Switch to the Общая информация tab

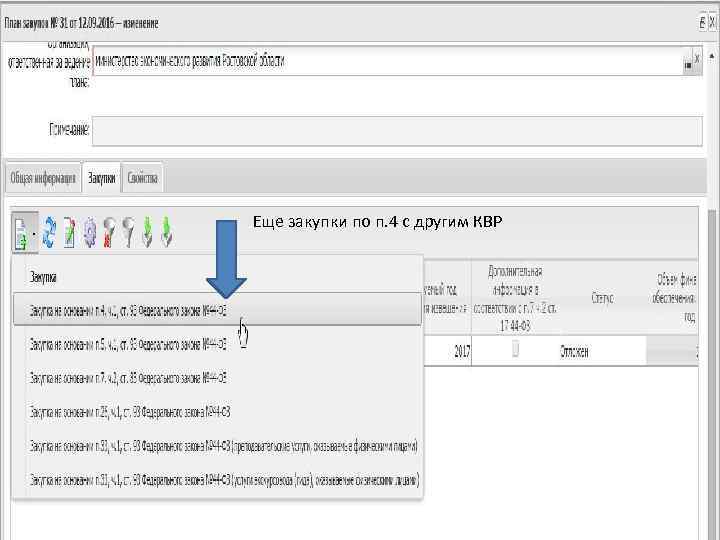coord(43,178)
